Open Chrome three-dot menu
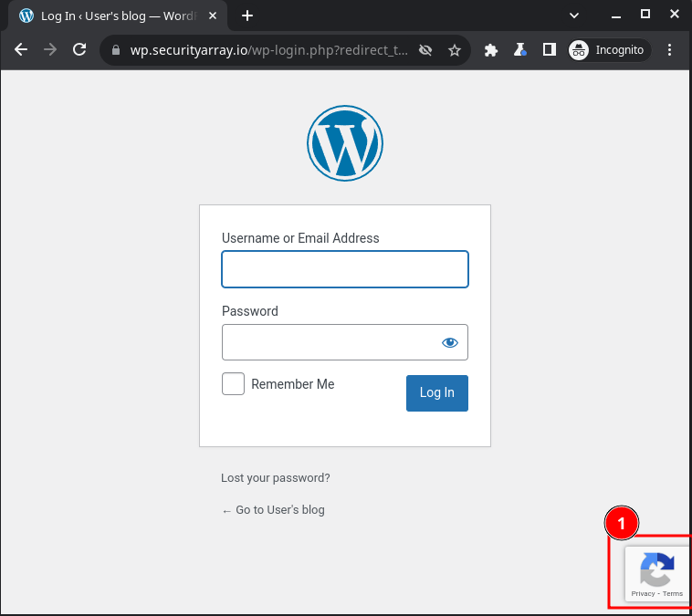The height and width of the screenshot is (616, 692). click(670, 50)
